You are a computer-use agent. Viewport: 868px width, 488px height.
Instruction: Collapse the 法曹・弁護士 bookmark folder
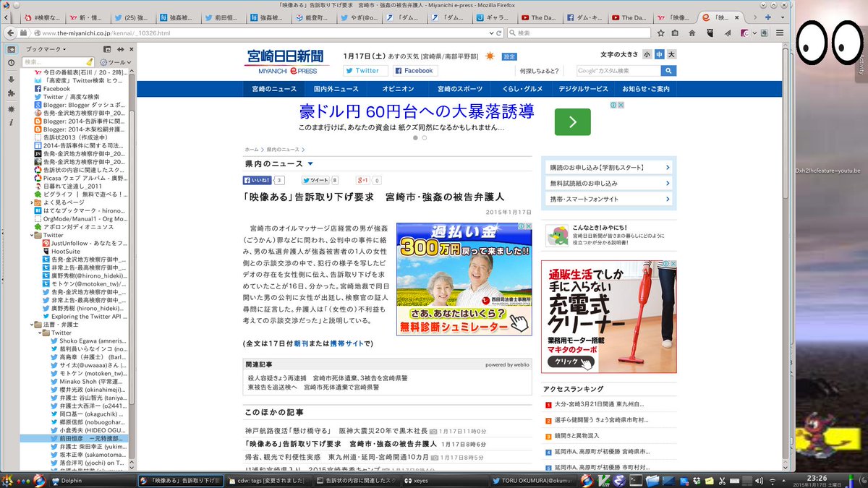31,325
